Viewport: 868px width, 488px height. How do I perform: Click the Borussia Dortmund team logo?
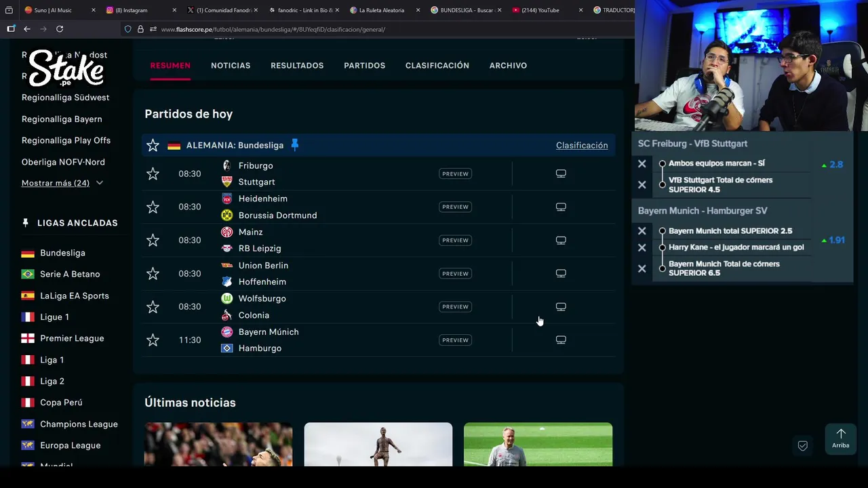pos(226,215)
